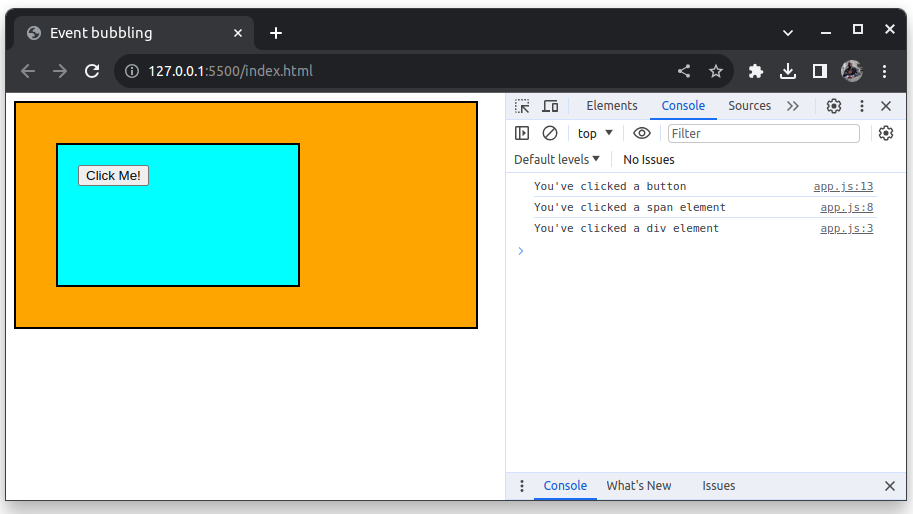Open the user profile avatar

click(852, 71)
